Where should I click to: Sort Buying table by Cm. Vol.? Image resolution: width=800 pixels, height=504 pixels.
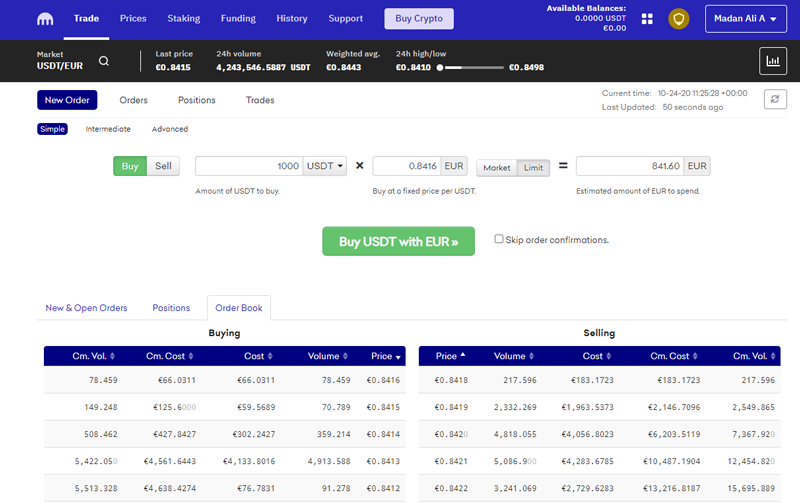93,356
